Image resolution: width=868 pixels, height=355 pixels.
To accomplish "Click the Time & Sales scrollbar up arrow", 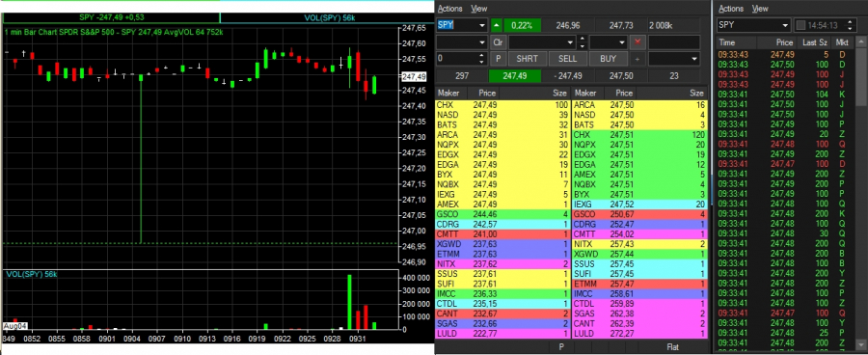I will coord(861,42).
